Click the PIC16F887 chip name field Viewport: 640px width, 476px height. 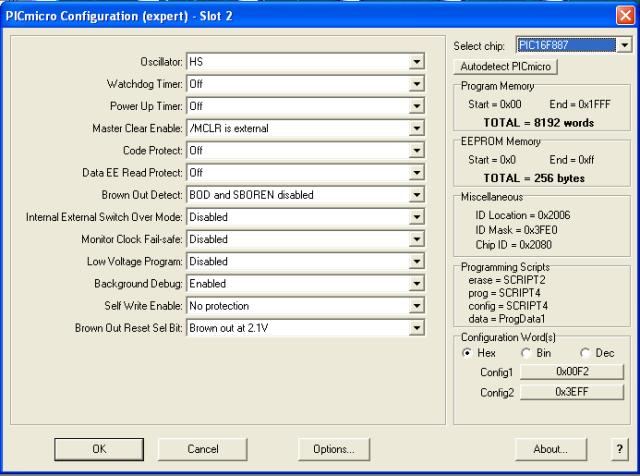(x=566, y=45)
